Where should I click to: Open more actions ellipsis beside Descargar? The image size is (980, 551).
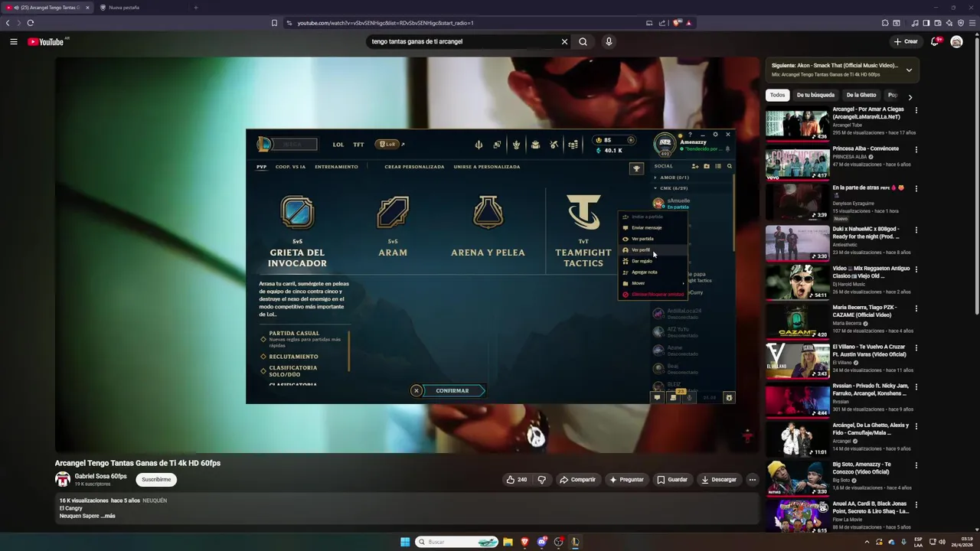[x=752, y=480]
